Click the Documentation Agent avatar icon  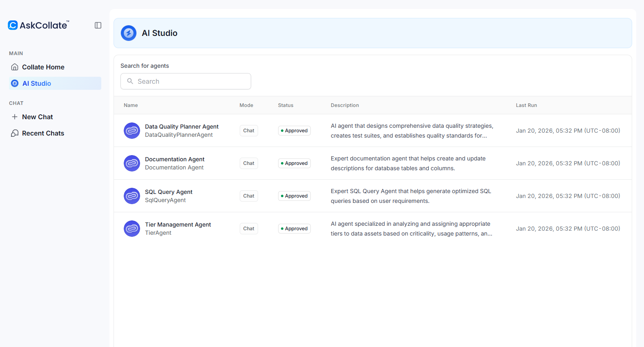[x=132, y=163]
